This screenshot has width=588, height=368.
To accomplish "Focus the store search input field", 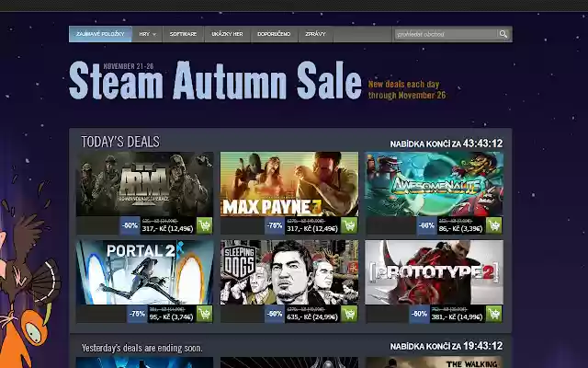I will pyautogui.click(x=446, y=34).
